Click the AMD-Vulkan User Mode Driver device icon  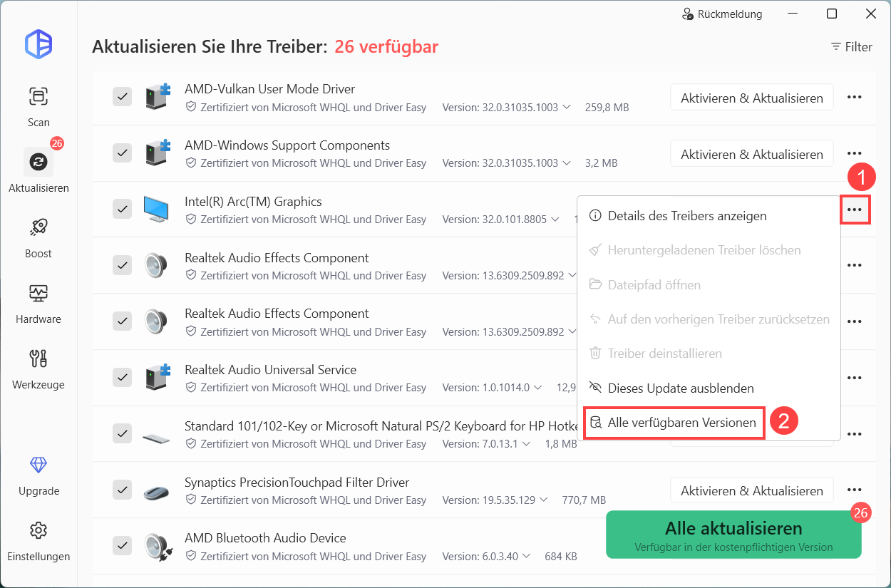[x=158, y=97]
